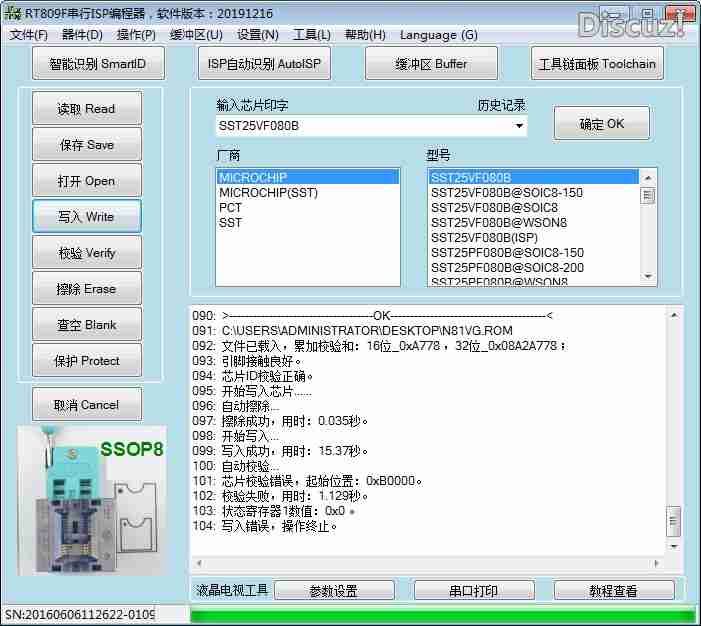701x626 pixels.
Task: Click the 保存 Save button
Action: click(87, 144)
